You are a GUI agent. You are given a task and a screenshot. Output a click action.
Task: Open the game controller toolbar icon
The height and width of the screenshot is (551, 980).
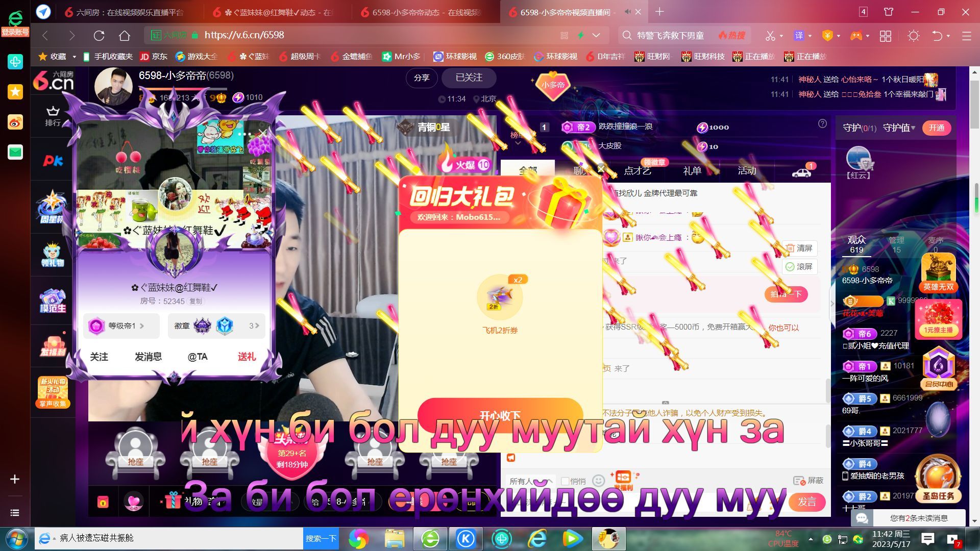(x=855, y=36)
